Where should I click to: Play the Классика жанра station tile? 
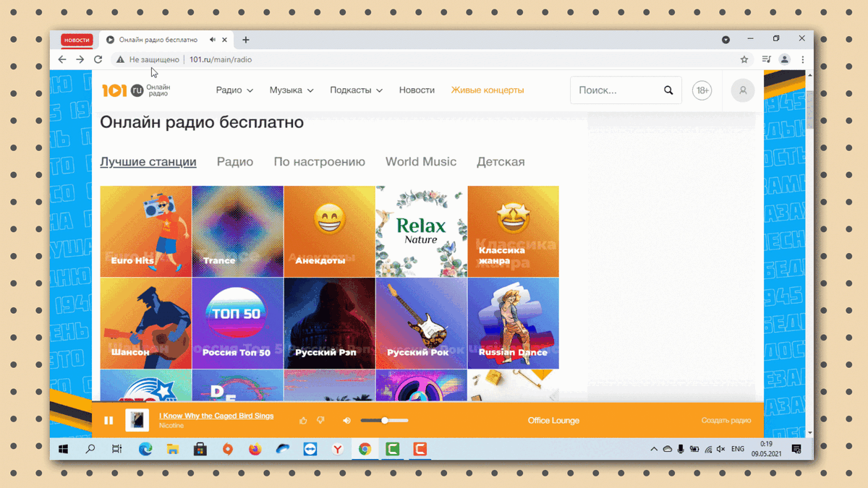point(514,231)
